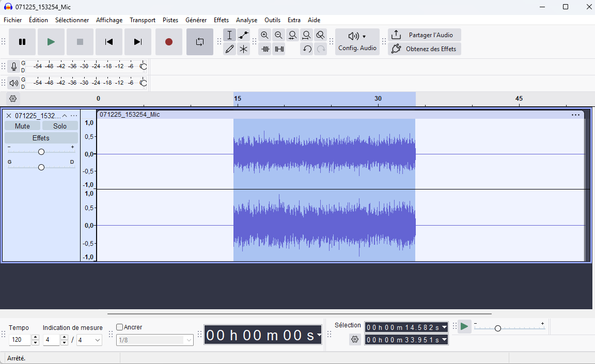Trim audio outside selection icon
Image resolution: width=595 pixels, height=364 pixels.
coord(265,49)
